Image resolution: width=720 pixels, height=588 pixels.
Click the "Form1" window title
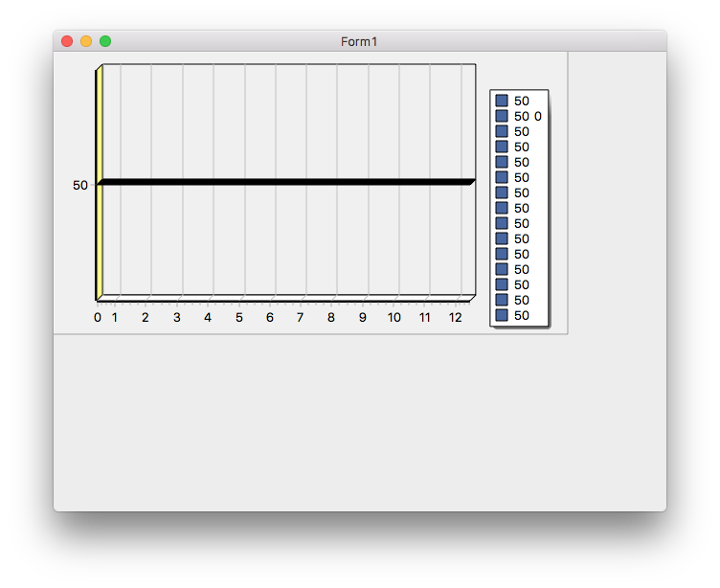(359, 42)
